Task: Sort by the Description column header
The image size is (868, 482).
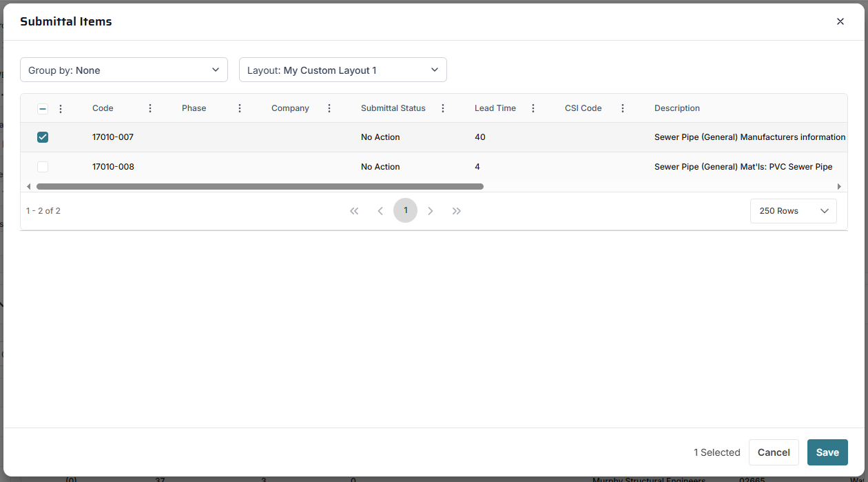Action: (676, 108)
